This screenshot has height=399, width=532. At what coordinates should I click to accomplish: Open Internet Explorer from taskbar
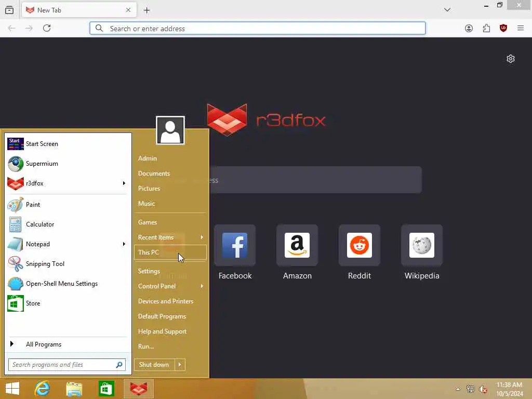coord(42,389)
